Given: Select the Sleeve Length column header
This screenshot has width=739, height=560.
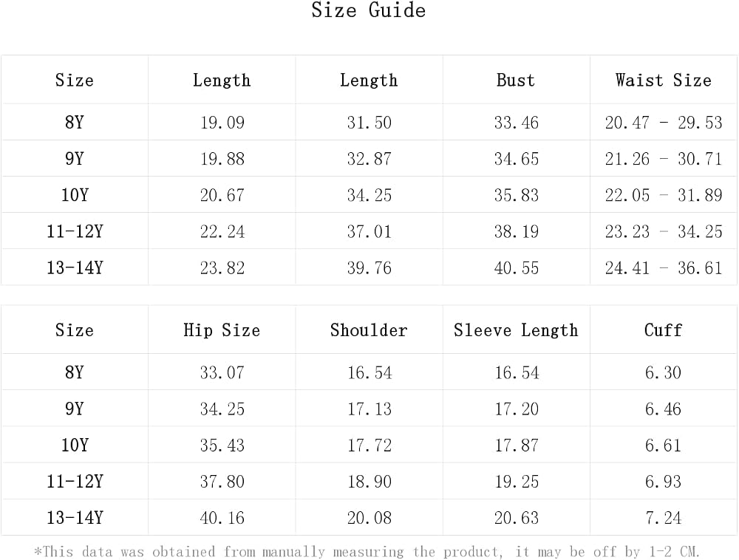Looking at the screenshot, I should pyautogui.click(x=516, y=330).
